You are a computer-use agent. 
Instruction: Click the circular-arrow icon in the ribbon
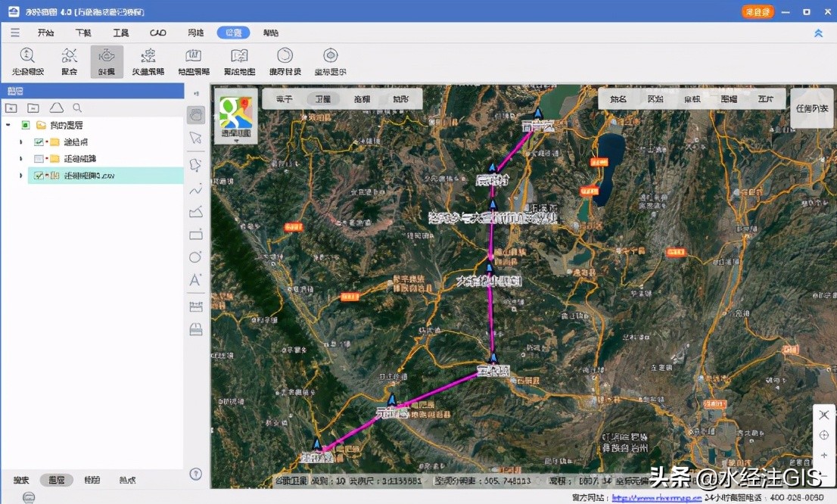tap(285, 55)
